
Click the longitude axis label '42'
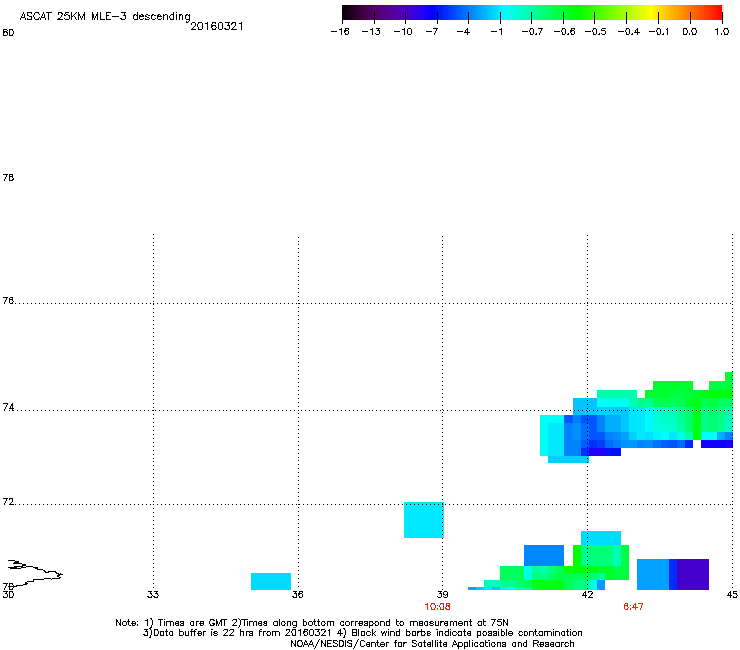pos(587,595)
